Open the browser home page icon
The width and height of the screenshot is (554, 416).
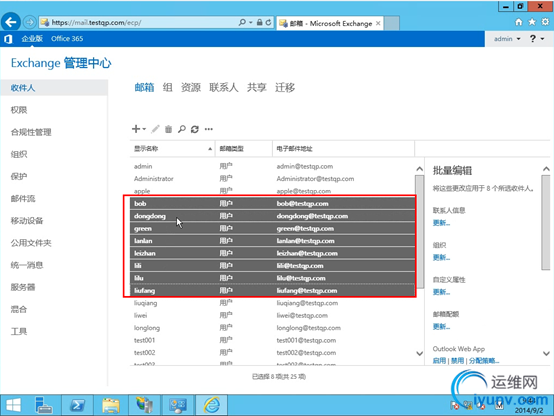[518, 22]
